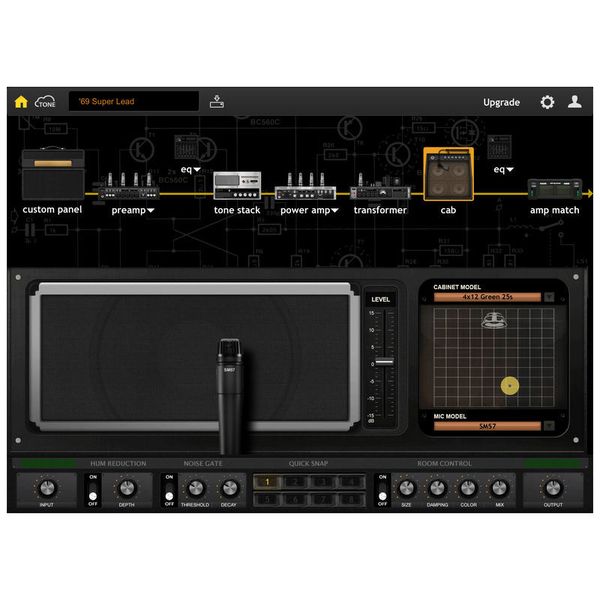Click the room control Color knob
This screenshot has height=600, width=600.
coord(468,488)
